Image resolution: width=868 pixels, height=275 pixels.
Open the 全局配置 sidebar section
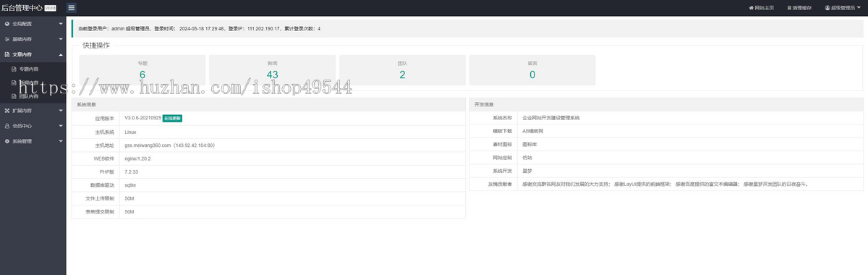pyautogui.click(x=33, y=24)
